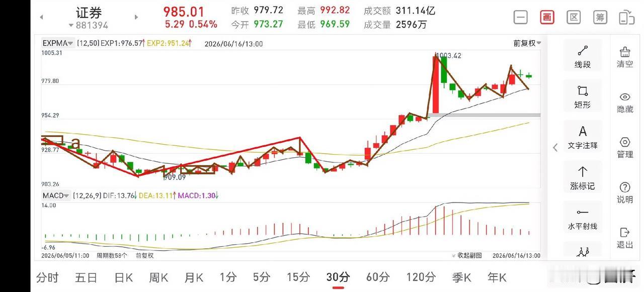Switch to 120分 tab
Image resolution: width=644 pixels, height=292 pixels.
pyautogui.click(x=421, y=277)
